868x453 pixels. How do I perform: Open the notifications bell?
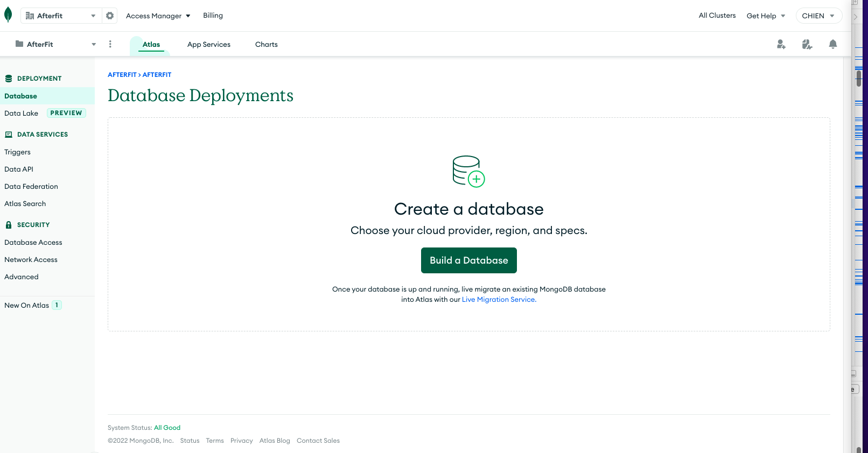point(832,44)
